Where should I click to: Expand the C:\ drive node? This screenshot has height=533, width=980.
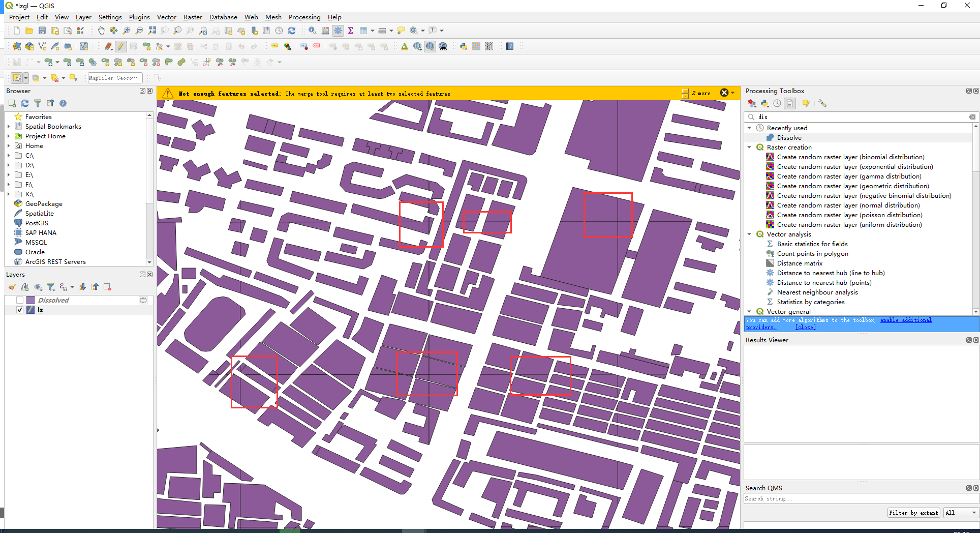pos(9,156)
